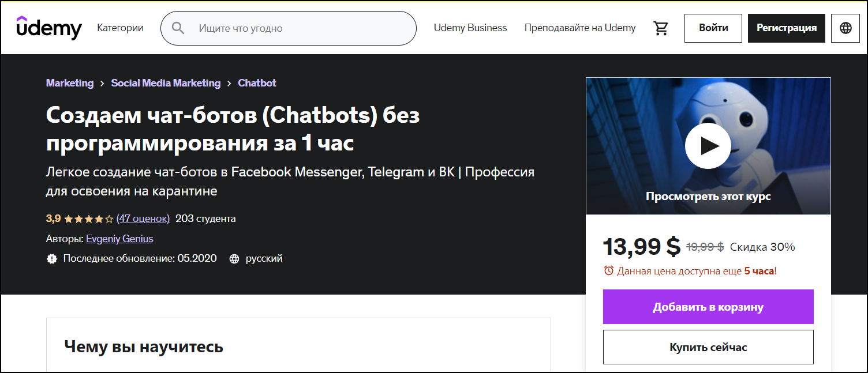
Task: Open the Social Media Marketing breadcrumb
Action: tap(166, 83)
